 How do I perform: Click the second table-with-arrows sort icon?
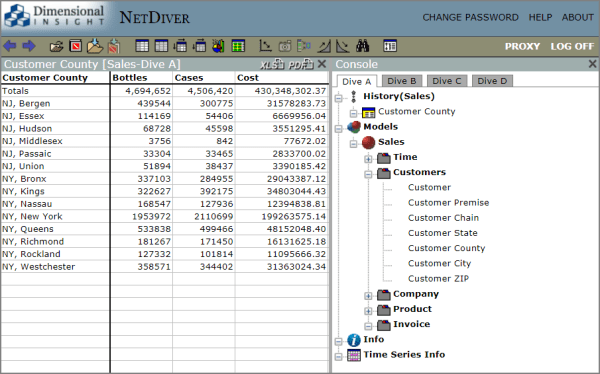tap(199, 46)
